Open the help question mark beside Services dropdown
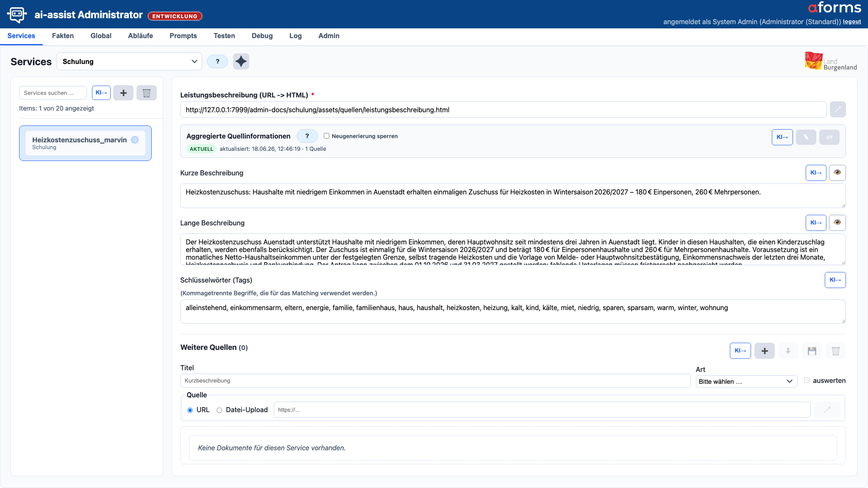Image resolution: width=868 pixels, height=488 pixels. (x=217, y=61)
